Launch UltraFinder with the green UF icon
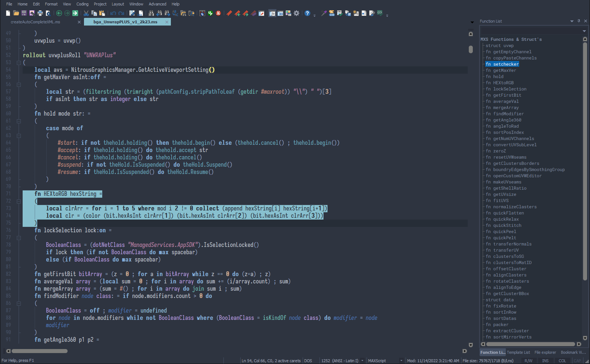590x364 pixels. click(210, 13)
